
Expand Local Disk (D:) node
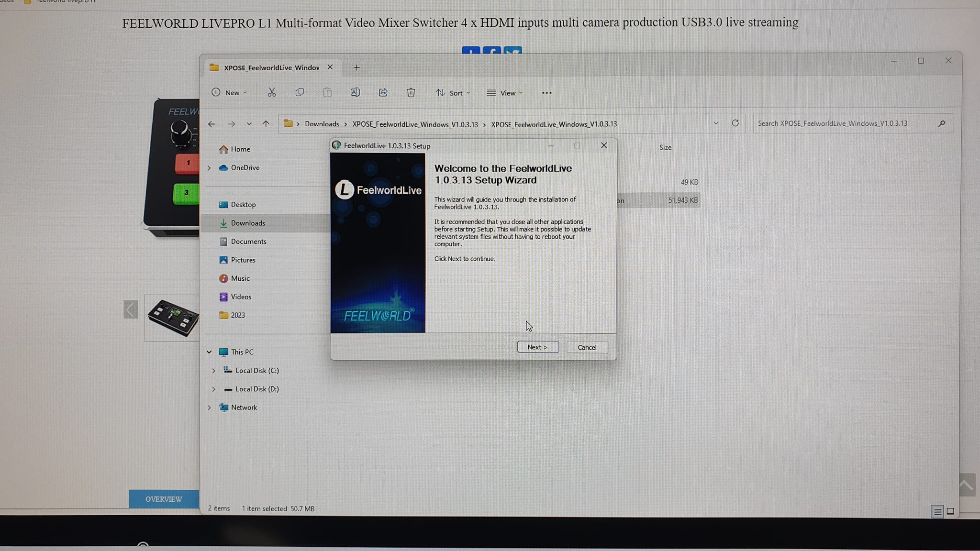coord(214,389)
